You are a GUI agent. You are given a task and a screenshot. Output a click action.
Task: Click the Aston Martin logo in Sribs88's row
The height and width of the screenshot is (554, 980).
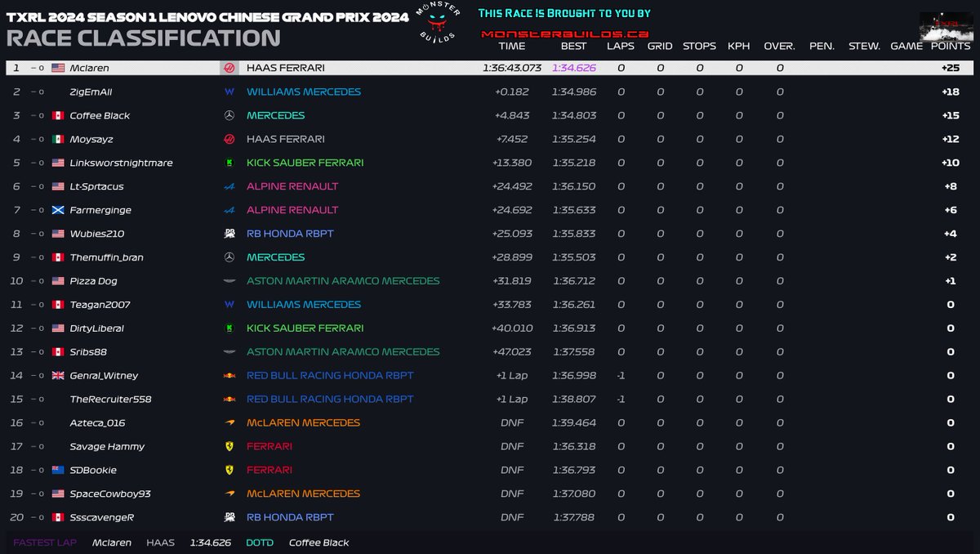tap(229, 352)
